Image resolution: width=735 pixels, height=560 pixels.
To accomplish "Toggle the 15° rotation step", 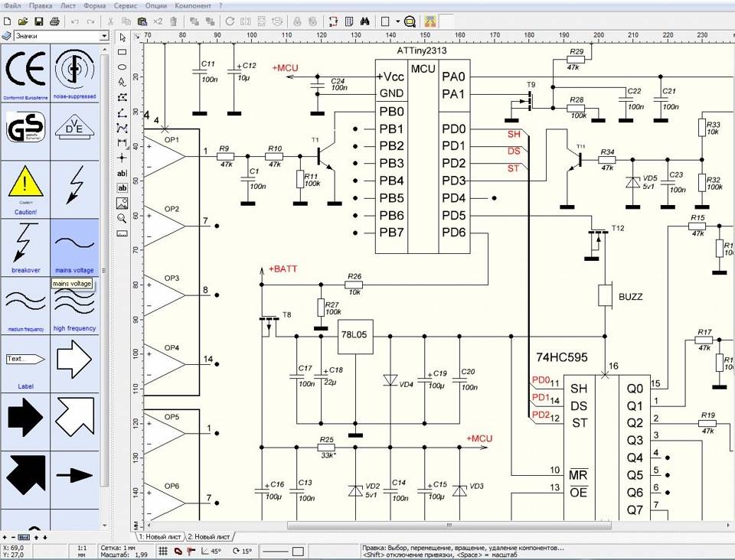I will coord(242,551).
